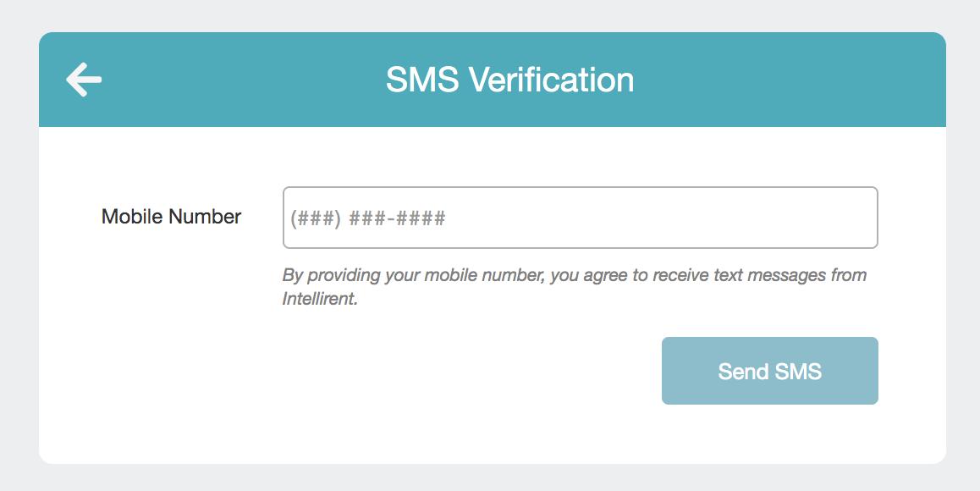Tap the teal Send SMS button
Image resolution: width=980 pixels, height=491 pixels.
point(769,371)
